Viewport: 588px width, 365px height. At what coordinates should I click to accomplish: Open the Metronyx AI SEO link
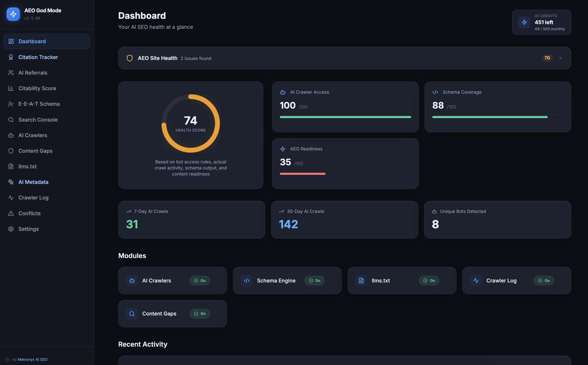coord(33,359)
